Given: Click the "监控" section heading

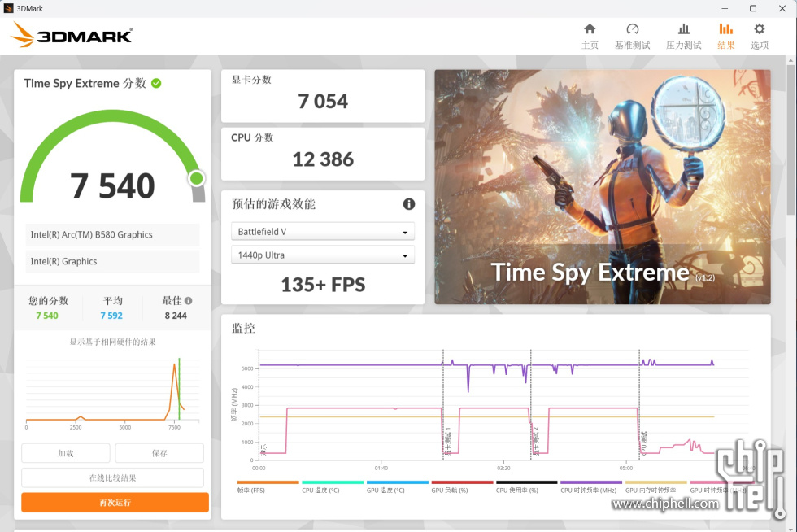Looking at the screenshot, I should (x=243, y=328).
